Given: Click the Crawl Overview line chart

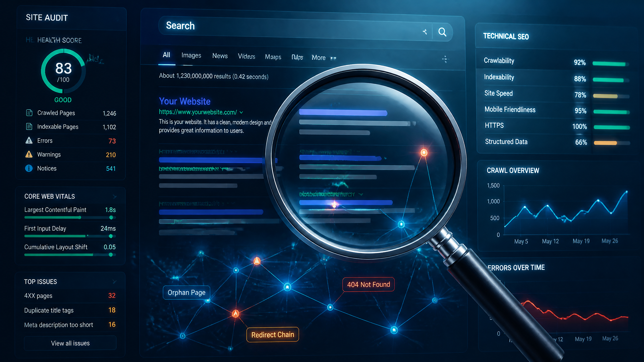Looking at the screenshot, I should (x=566, y=210).
